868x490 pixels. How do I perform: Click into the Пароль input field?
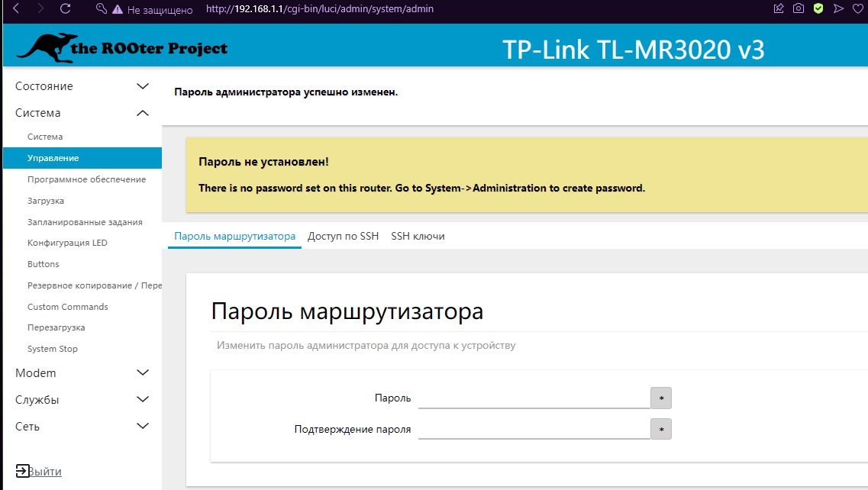(x=534, y=398)
